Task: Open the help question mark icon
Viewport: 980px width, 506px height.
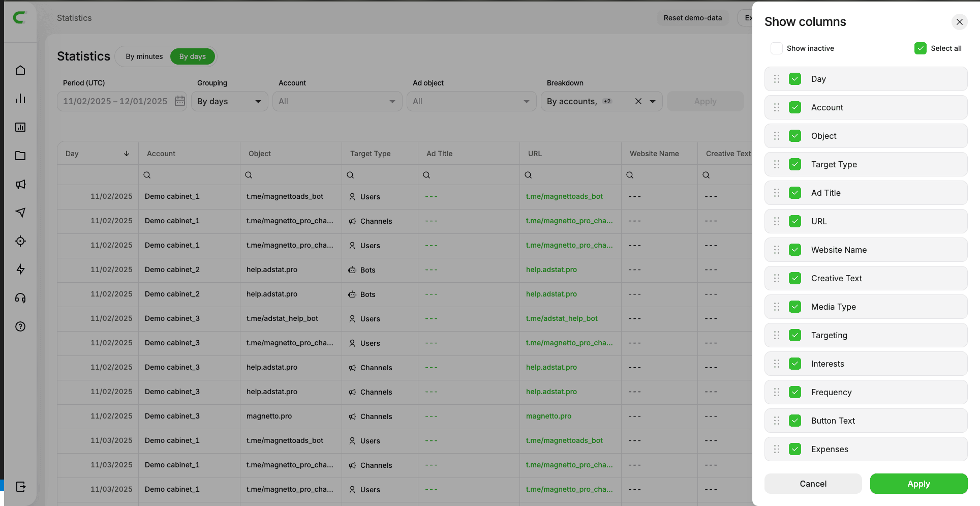Action: (x=20, y=326)
